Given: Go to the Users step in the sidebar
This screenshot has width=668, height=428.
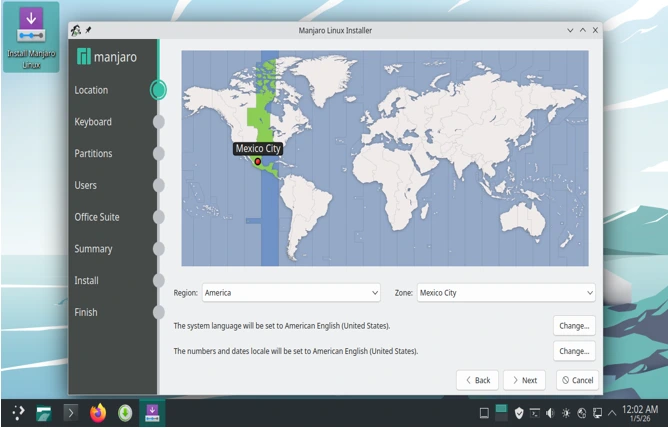Looking at the screenshot, I should (x=86, y=185).
